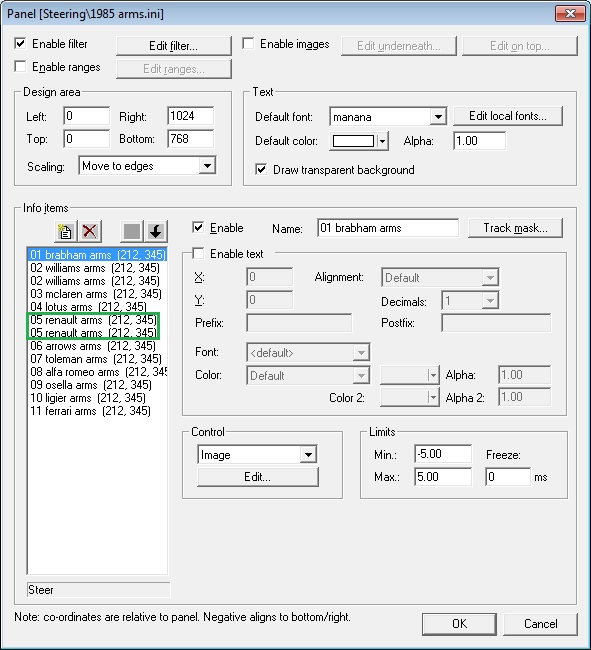Toggle the Enable filter checkbox
This screenshot has width=591, height=650.
coord(20,44)
